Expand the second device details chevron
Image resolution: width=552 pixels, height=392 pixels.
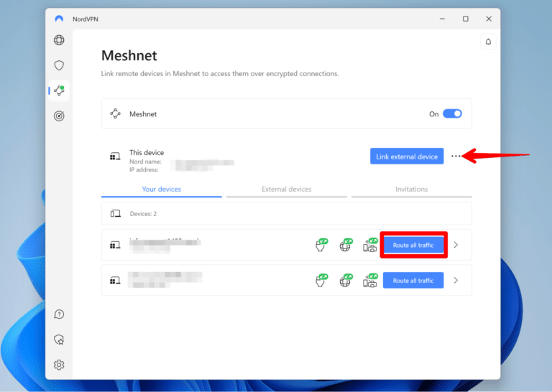pos(457,281)
